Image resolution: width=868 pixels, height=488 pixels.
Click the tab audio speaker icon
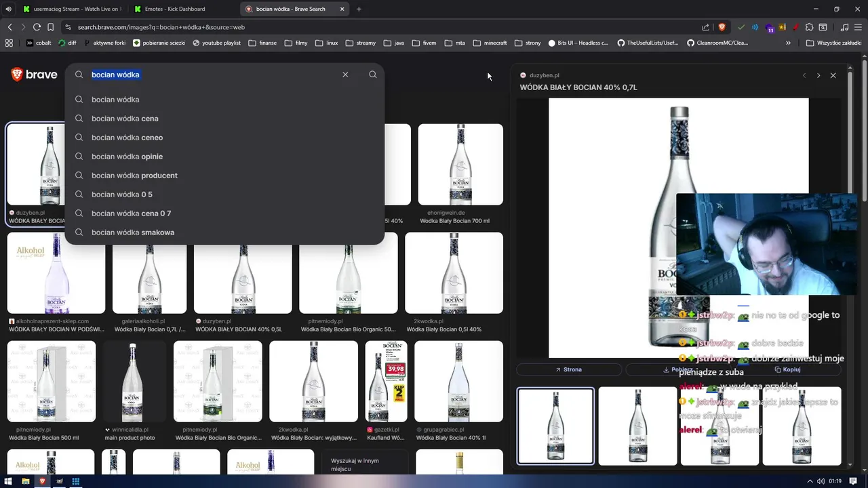(x=8, y=9)
